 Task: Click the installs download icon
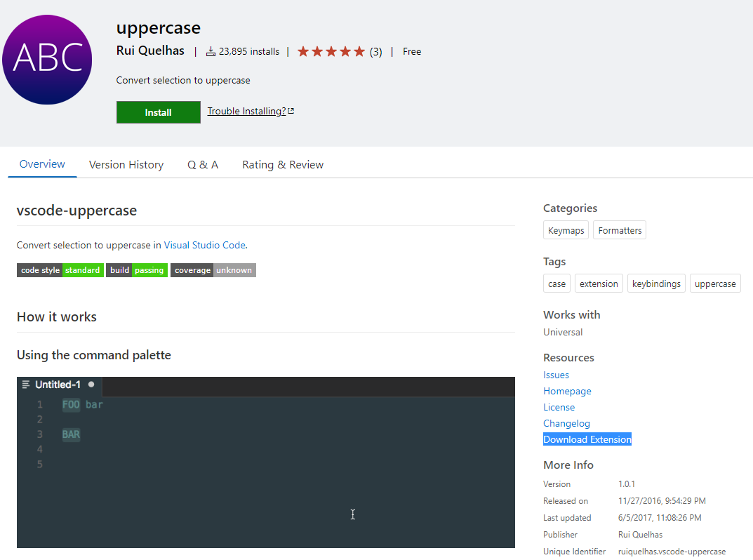[211, 51]
